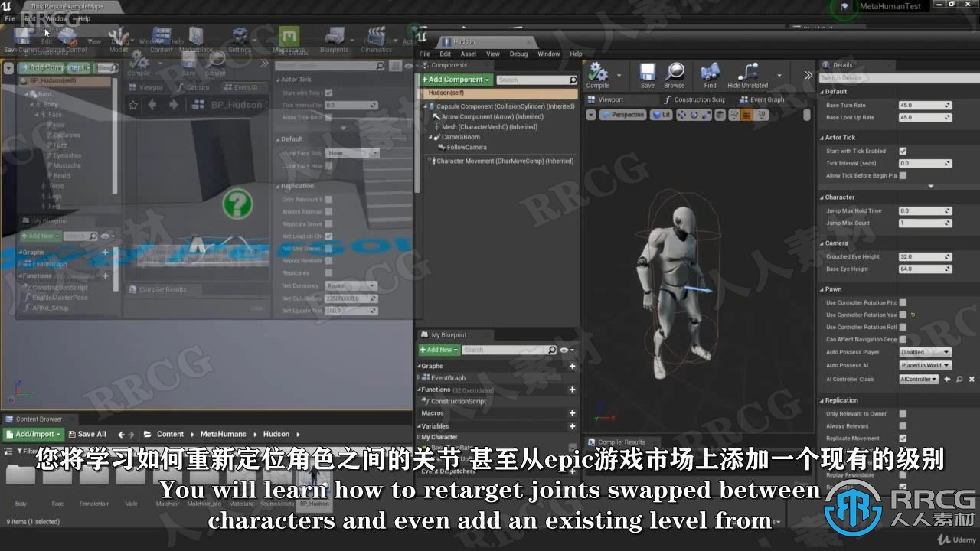Add new function with plus icon

click(x=572, y=390)
